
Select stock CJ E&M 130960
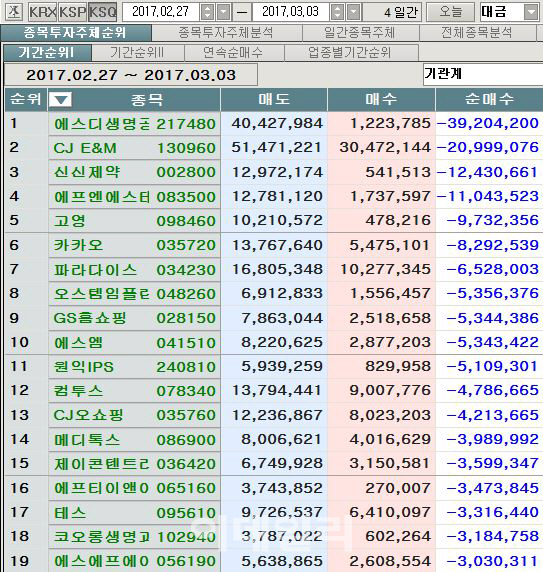point(134,148)
